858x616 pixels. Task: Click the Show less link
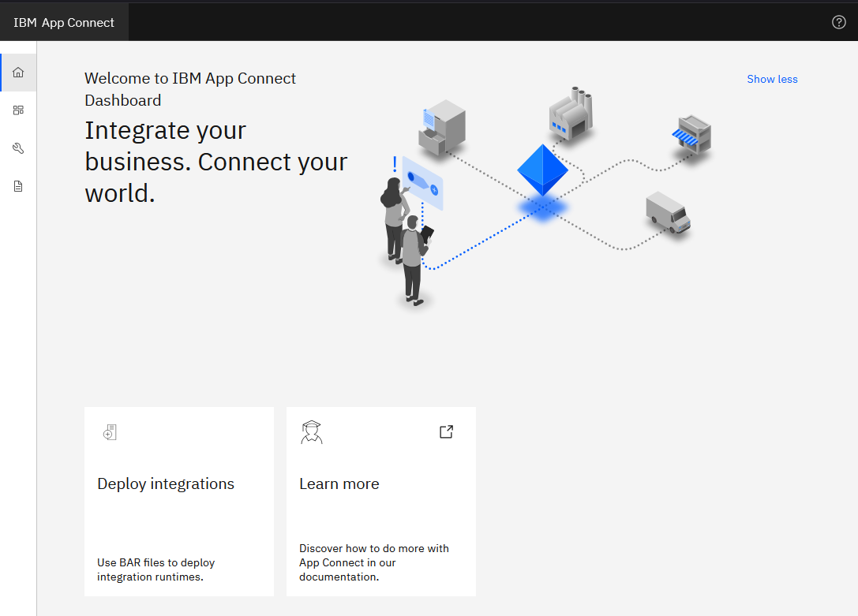772,79
